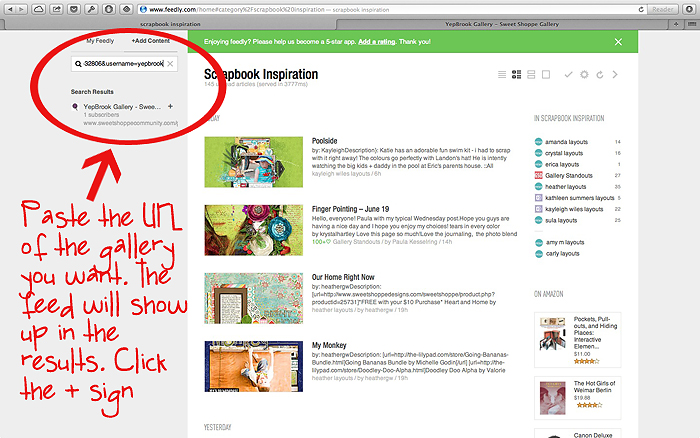Select amanda layouts feed
This screenshot has height=438, width=700.
pos(566,142)
